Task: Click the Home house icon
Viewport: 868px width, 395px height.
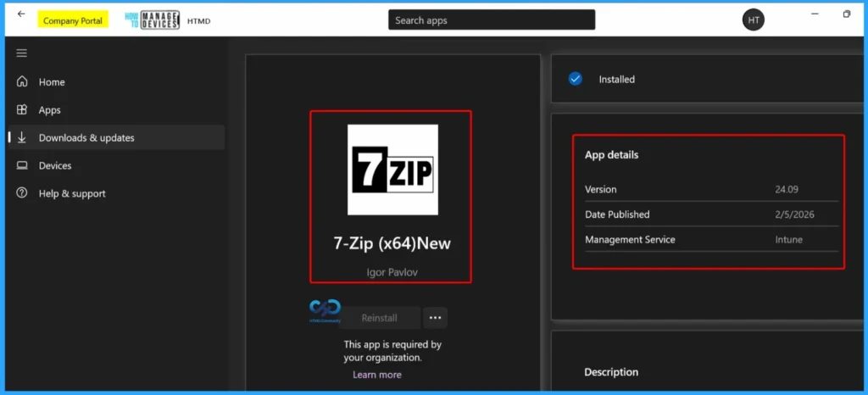Action: coord(21,81)
